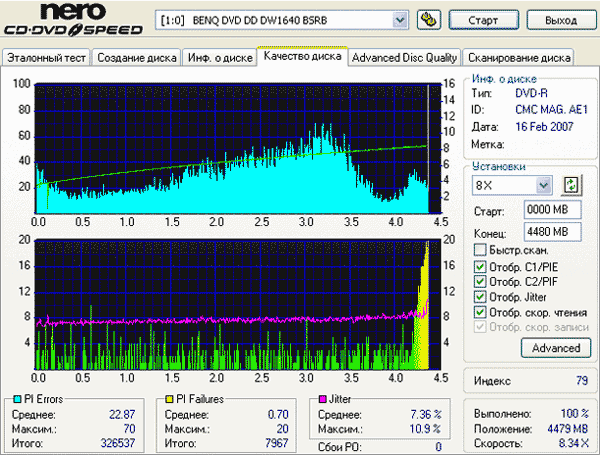The image size is (600, 455).
Task: Click the Выход button
Action: (561, 20)
